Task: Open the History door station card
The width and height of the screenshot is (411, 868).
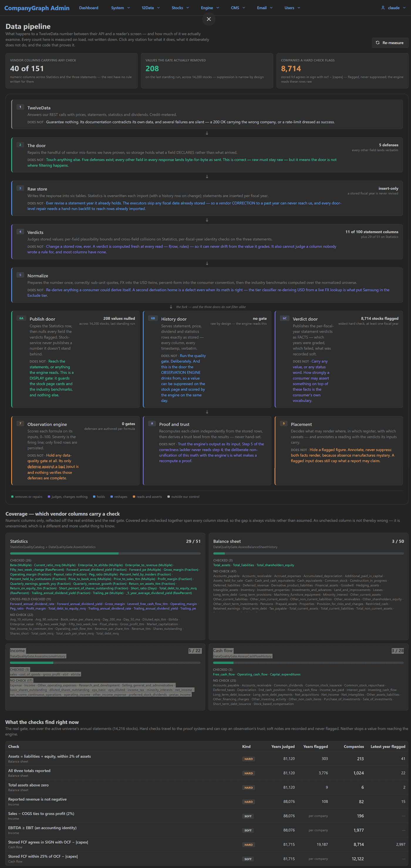Action: [x=207, y=359]
